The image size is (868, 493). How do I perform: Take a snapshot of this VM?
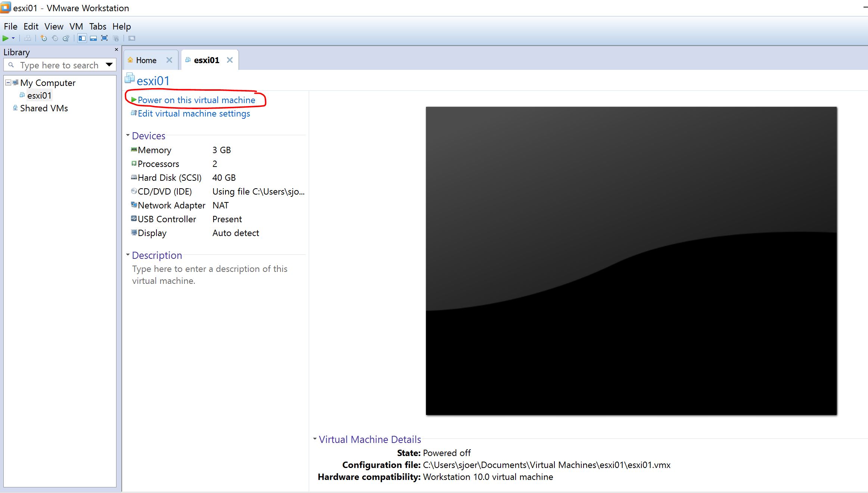(x=44, y=38)
